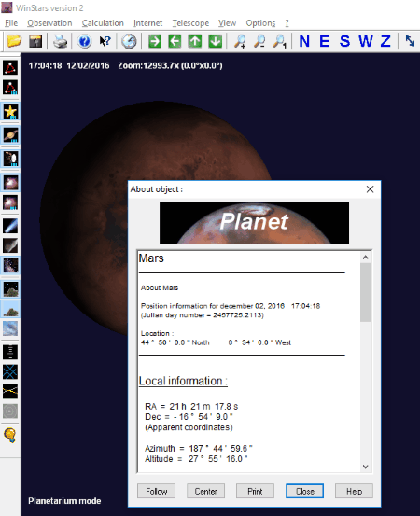Face South with the S toolbar button
The image size is (420, 516).
pyautogui.click(x=344, y=41)
